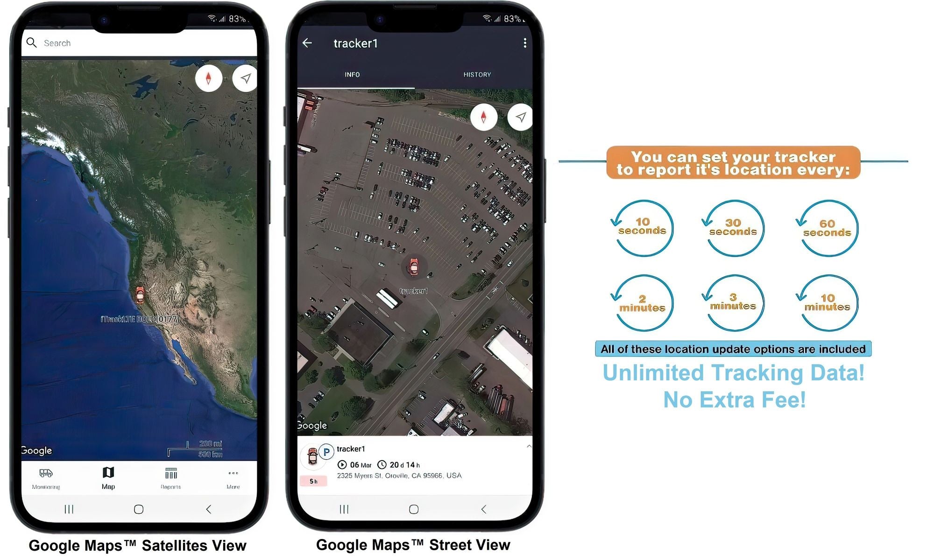
Task: Open the three-dot menu on tracker1
Action: [x=526, y=42]
